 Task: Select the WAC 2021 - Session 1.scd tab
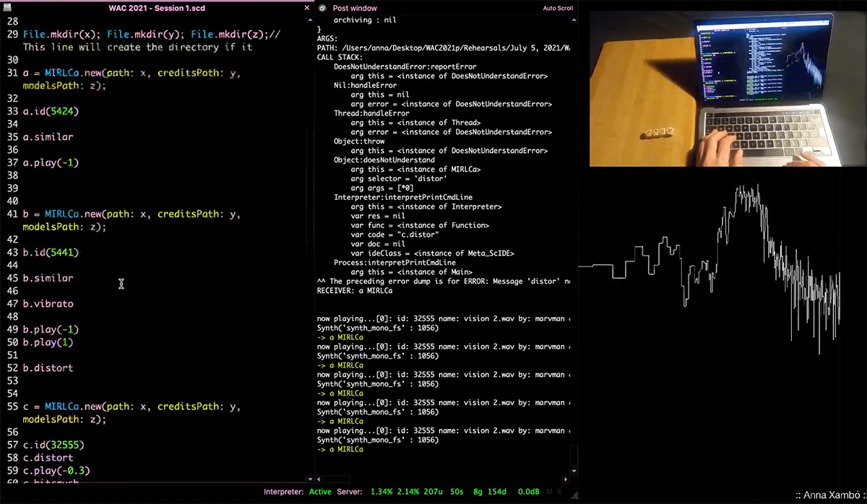(156, 8)
